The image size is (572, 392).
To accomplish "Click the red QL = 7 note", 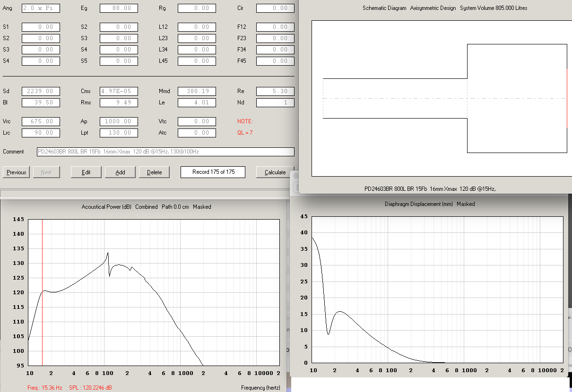I will tap(245, 133).
